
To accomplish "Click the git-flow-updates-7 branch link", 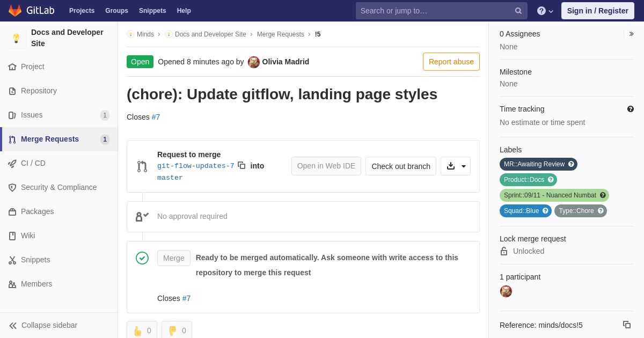I will click(196, 166).
